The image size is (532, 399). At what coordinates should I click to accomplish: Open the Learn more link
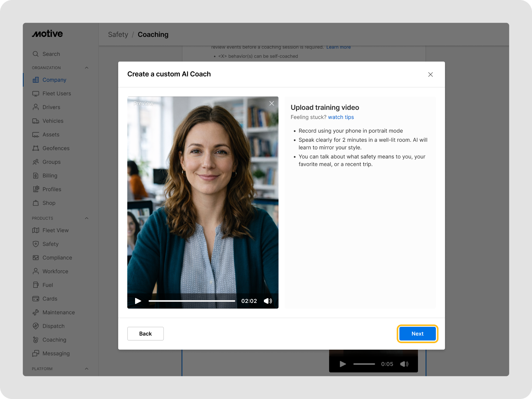[338, 47]
